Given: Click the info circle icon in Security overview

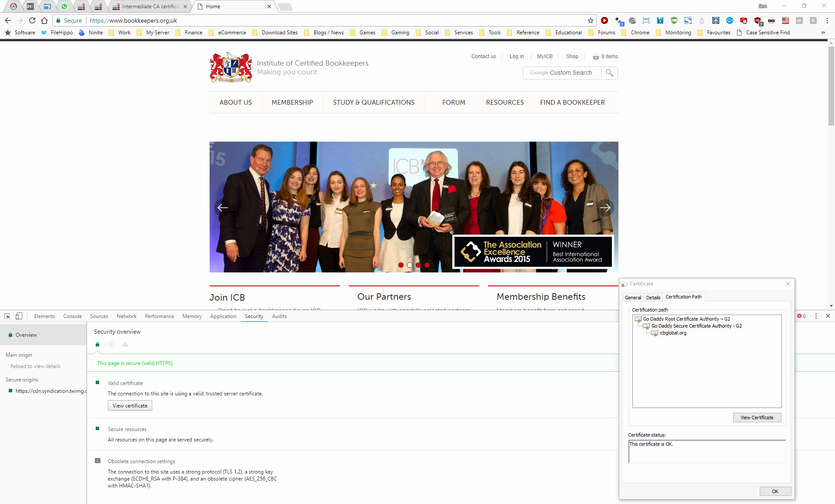Looking at the screenshot, I should (111, 345).
